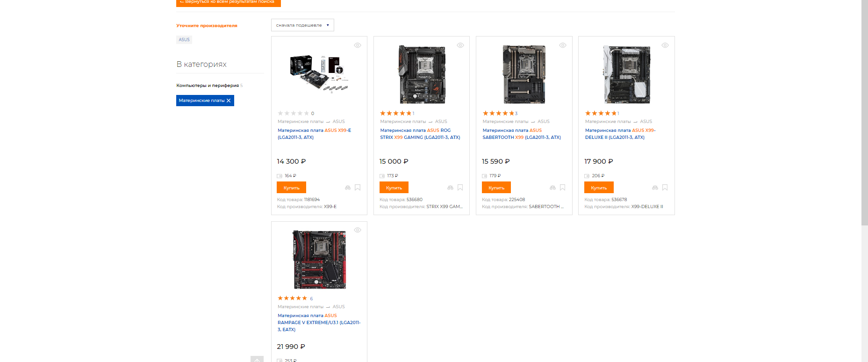Toggle quick view eye on ASUS X99-E card
Image resolution: width=868 pixels, height=362 pixels.
click(358, 45)
